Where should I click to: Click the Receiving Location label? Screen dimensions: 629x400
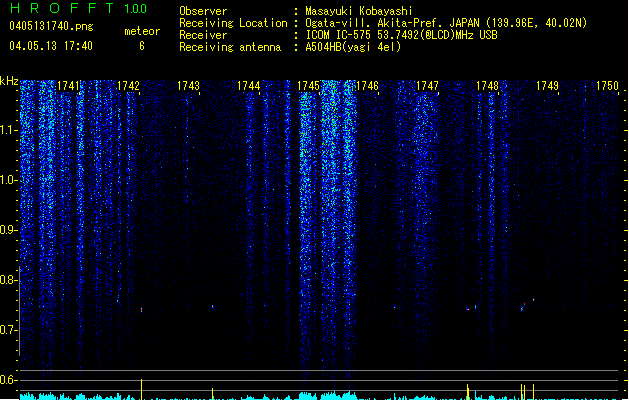click(233, 23)
